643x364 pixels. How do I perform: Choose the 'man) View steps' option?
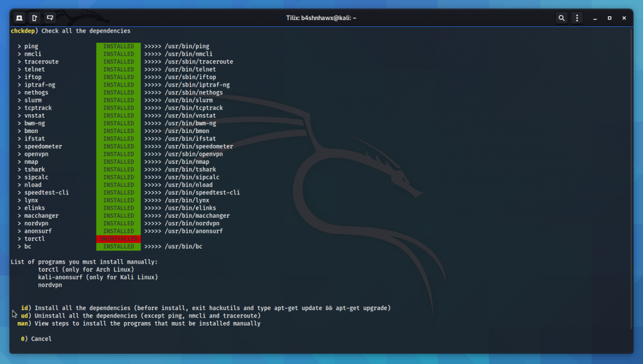pyautogui.click(x=138, y=324)
